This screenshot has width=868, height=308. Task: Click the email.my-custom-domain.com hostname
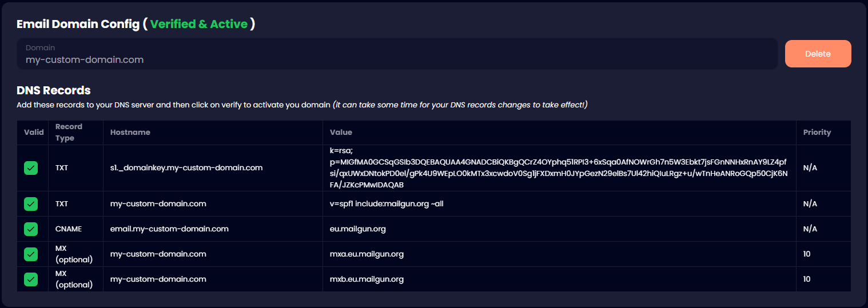point(169,229)
